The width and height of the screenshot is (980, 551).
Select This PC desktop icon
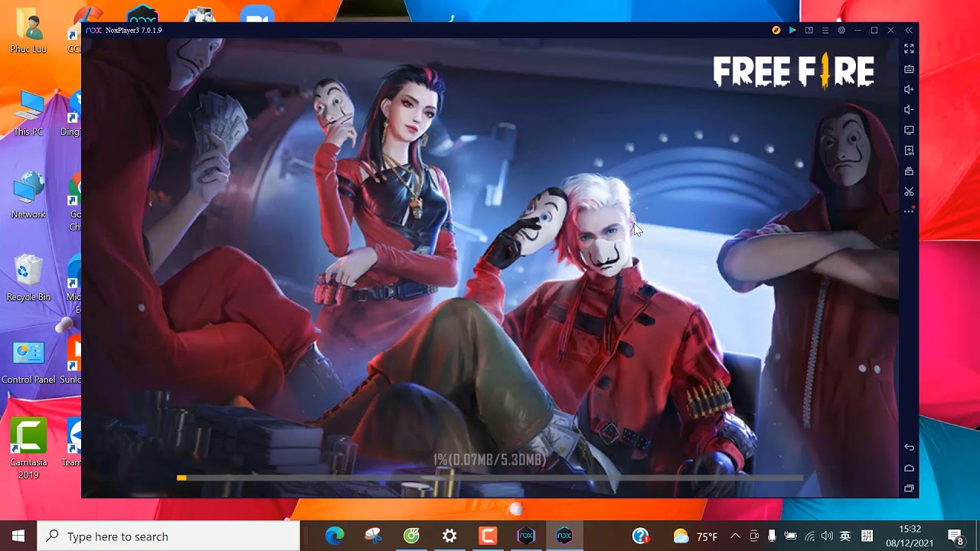click(x=28, y=113)
